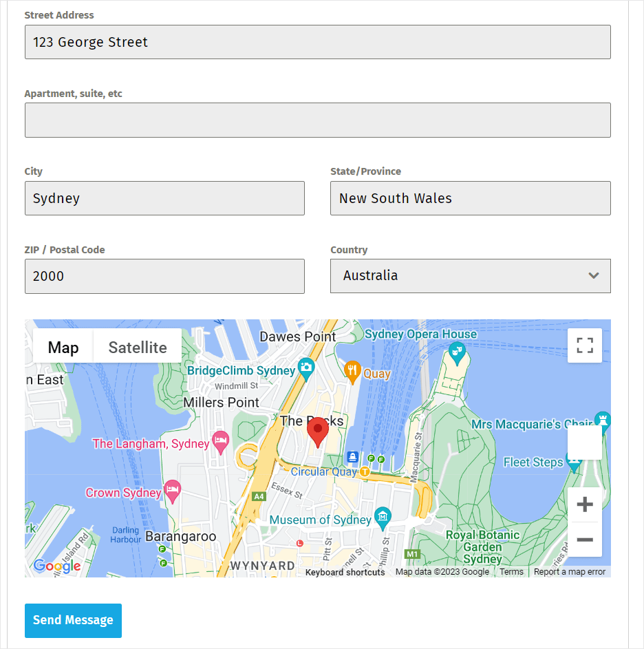644x649 pixels.
Task: Open Google Maps via the Google logo
Action: click(x=56, y=566)
